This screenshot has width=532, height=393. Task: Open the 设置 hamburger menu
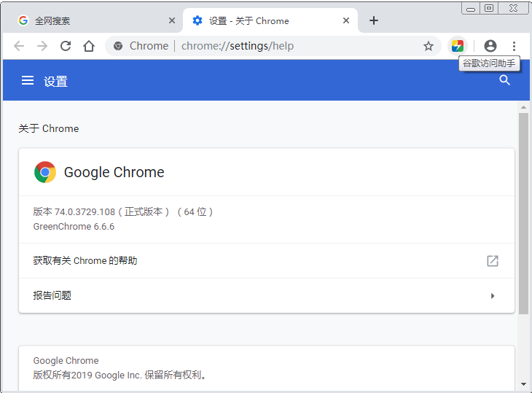coord(28,81)
